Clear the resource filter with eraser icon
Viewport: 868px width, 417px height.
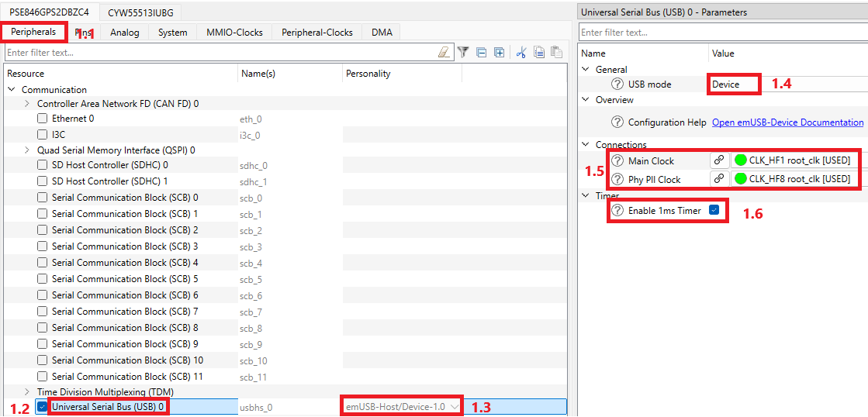click(x=444, y=53)
